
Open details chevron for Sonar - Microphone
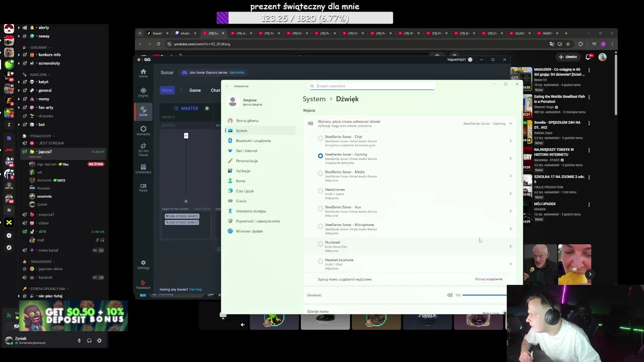[x=510, y=229]
